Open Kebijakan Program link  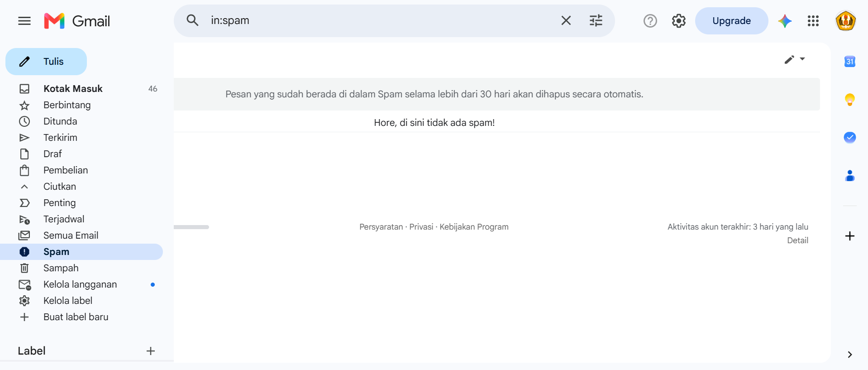pyautogui.click(x=474, y=227)
